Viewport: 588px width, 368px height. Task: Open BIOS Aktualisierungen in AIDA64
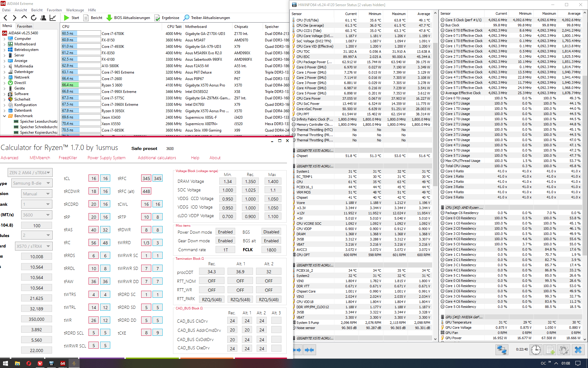[x=128, y=18]
